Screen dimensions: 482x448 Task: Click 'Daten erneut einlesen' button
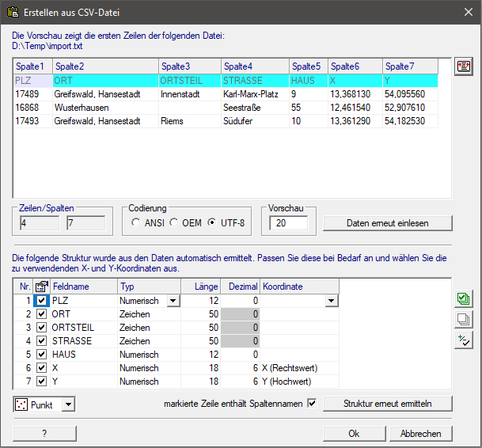pos(388,223)
